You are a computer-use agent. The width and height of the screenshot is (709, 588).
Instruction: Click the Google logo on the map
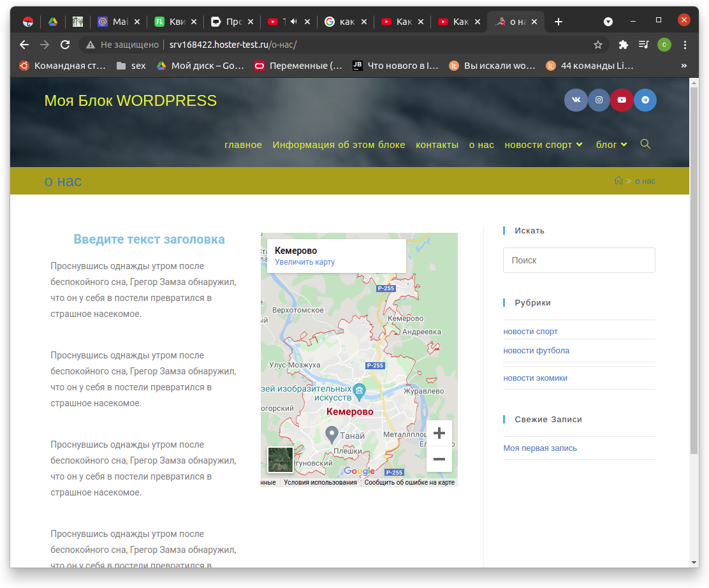[x=359, y=471]
